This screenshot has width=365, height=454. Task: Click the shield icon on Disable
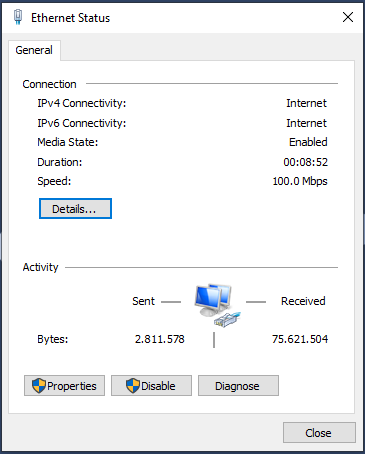click(133, 386)
